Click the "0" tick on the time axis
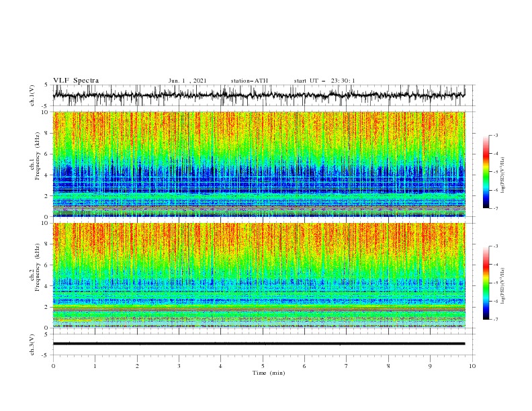The height and width of the screenshot is (411, 532). pos(53,366)
